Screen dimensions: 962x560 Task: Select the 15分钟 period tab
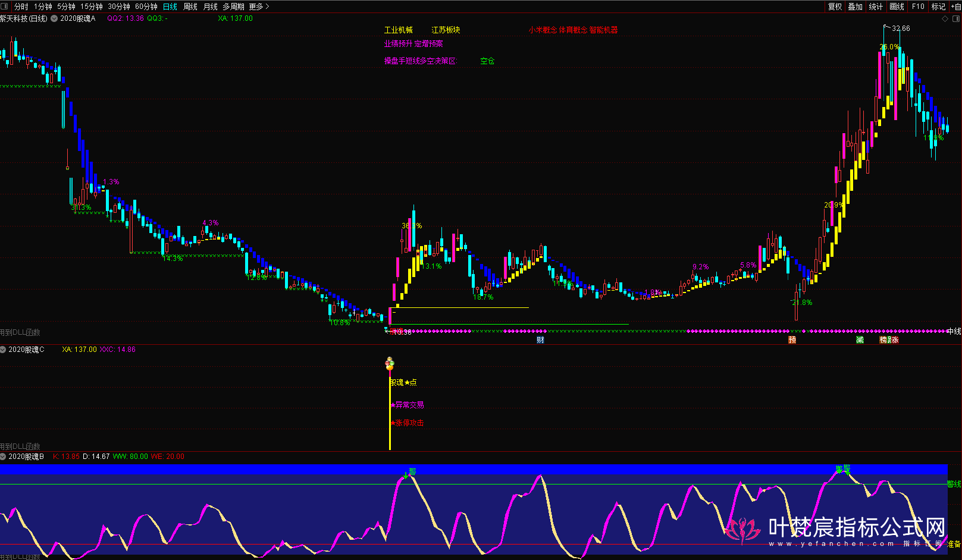click(92, 7)
